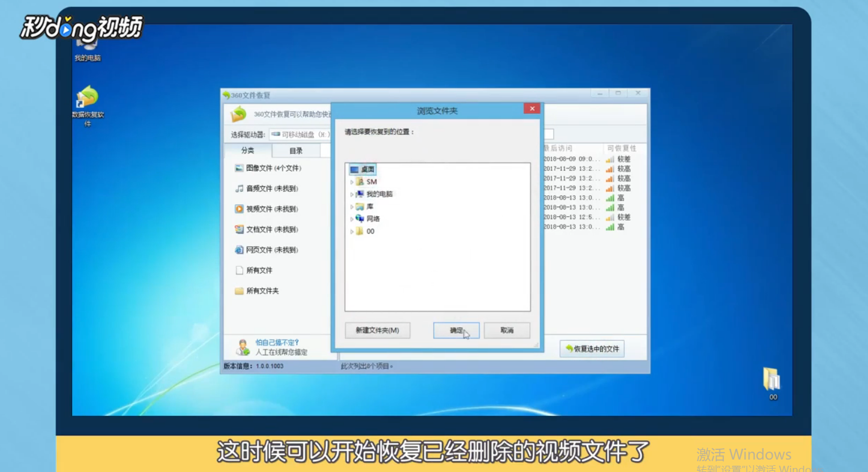
Task: Close the 浏览文件夹 dialog
Action: tap(532, 108)
